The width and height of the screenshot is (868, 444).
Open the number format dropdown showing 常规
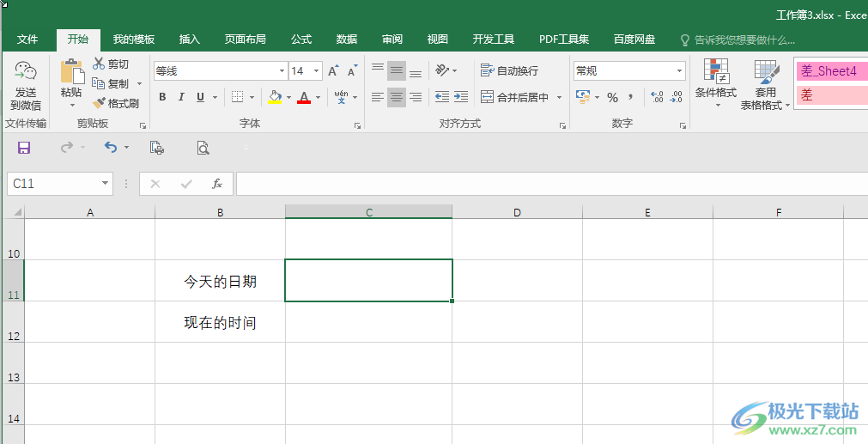click(680, 71)
